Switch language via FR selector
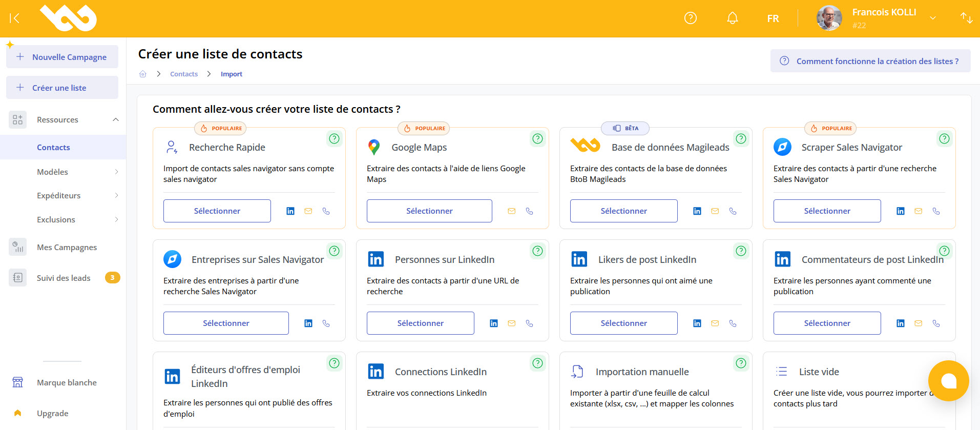Screen dimensions: 980x430 tap(773, 19)
